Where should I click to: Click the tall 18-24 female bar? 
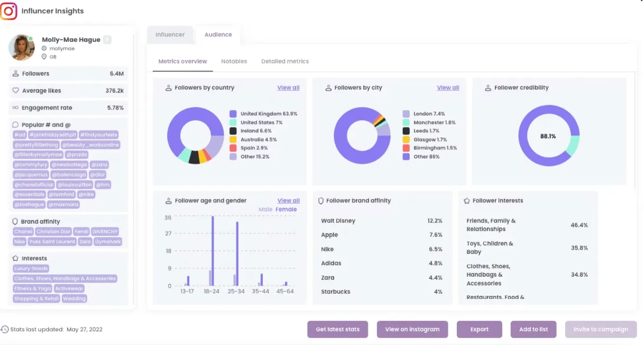[213, 251]
